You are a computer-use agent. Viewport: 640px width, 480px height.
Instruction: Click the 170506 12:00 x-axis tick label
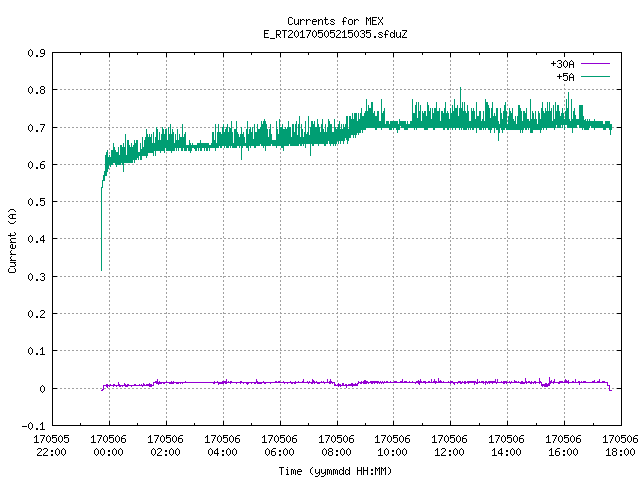tap(449, 445)
